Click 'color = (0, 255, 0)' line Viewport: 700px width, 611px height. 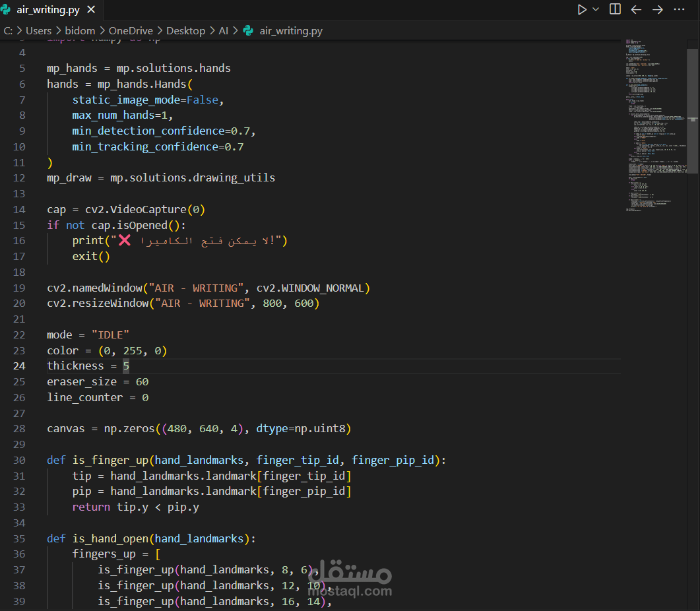(107, 351)
